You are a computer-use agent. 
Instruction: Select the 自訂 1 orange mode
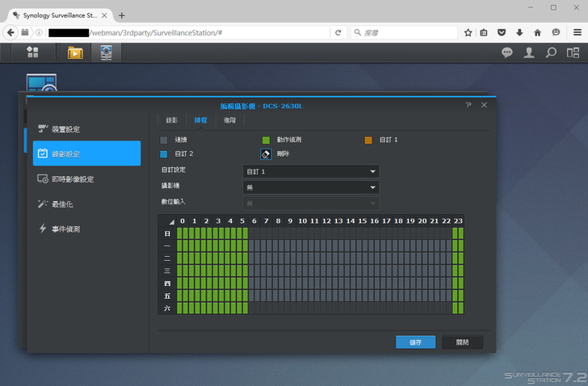pyautogui.click(x=367, y=140)
